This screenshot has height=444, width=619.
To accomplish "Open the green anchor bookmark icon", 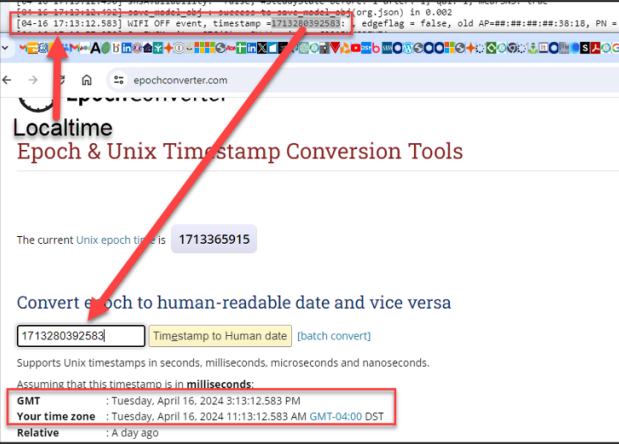I will coord(533,48).
